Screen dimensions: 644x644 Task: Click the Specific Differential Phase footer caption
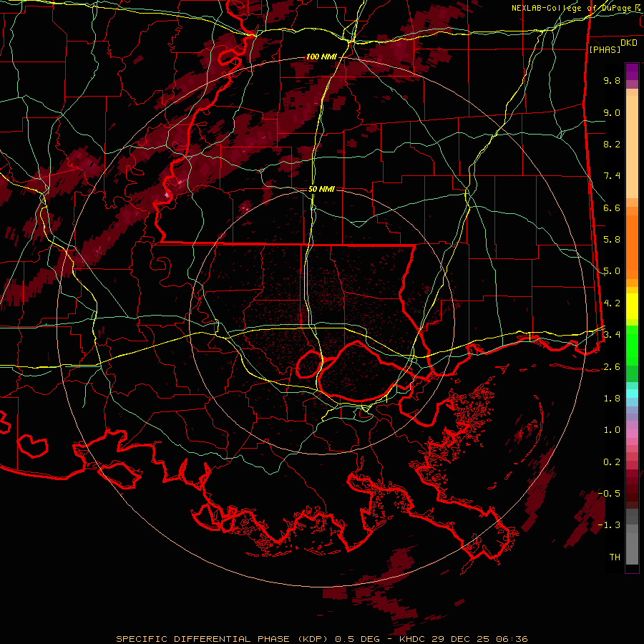321,639
